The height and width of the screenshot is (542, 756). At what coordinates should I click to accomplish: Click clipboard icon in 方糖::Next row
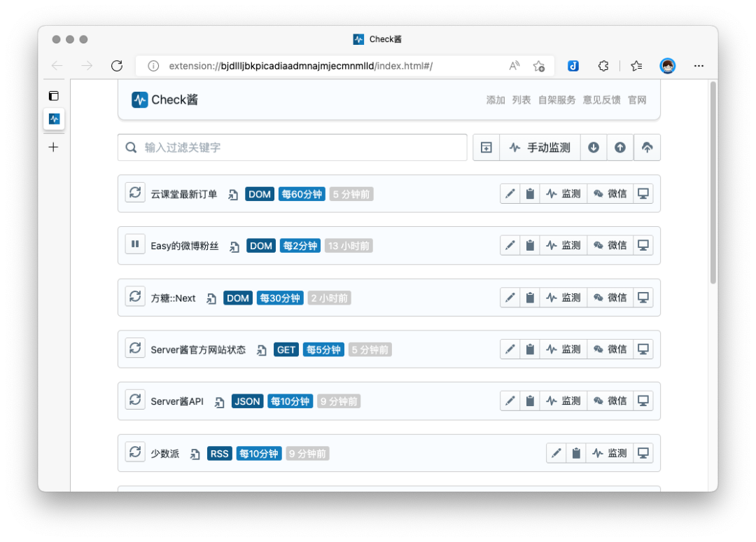click(530, 298)
